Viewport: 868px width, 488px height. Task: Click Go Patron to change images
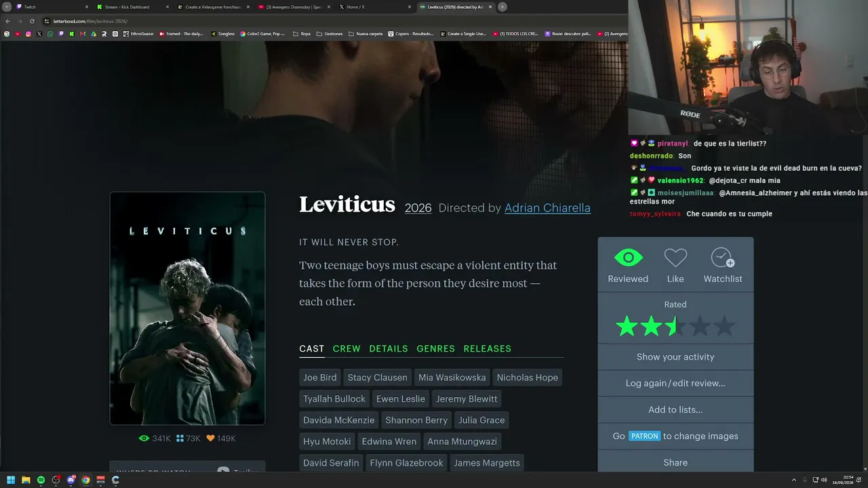pos(675,436)
